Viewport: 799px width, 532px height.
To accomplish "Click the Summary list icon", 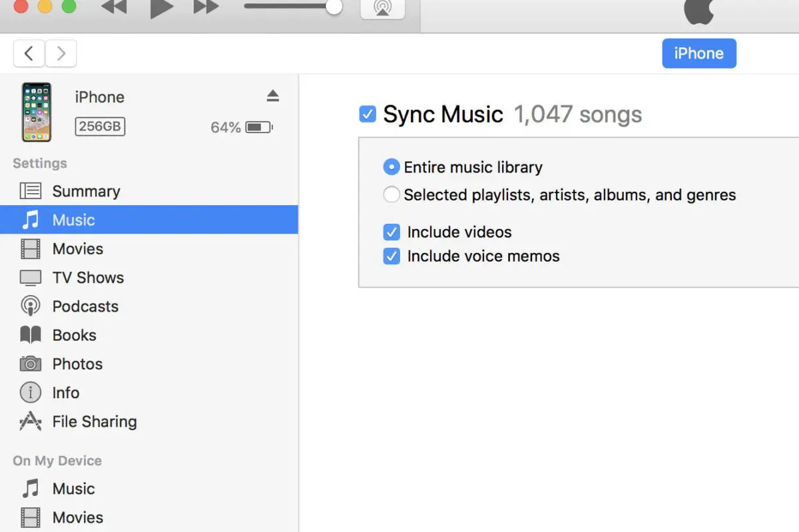I will coord(30,191).
